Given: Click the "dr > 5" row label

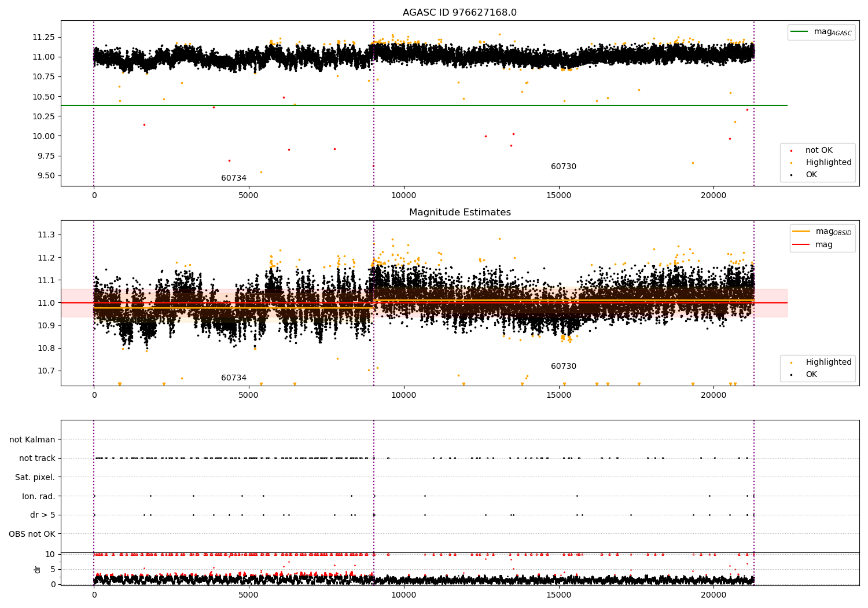Looking at the screenshot, I should coord(43,515).
